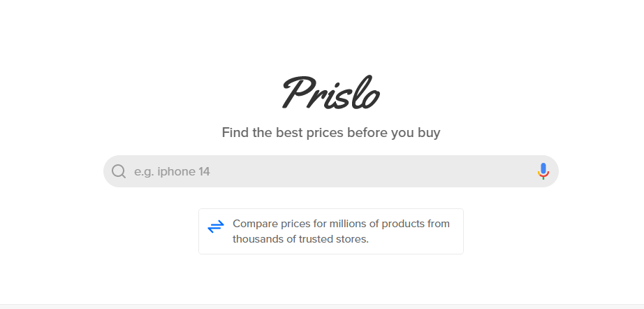This screenshot has width=644, height=309.
Task: Click the 'thousands of trusted stores.' line
Action: [300, 238]
